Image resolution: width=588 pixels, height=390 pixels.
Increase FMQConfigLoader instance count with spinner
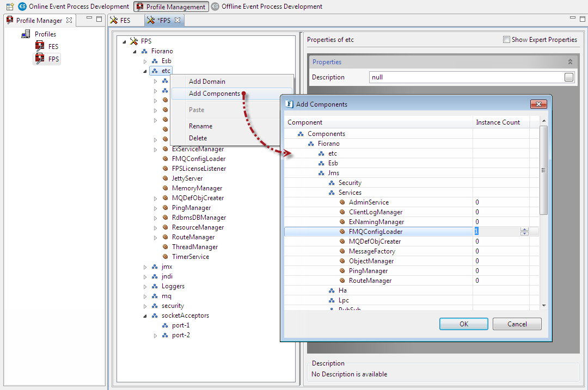(524, 230)
